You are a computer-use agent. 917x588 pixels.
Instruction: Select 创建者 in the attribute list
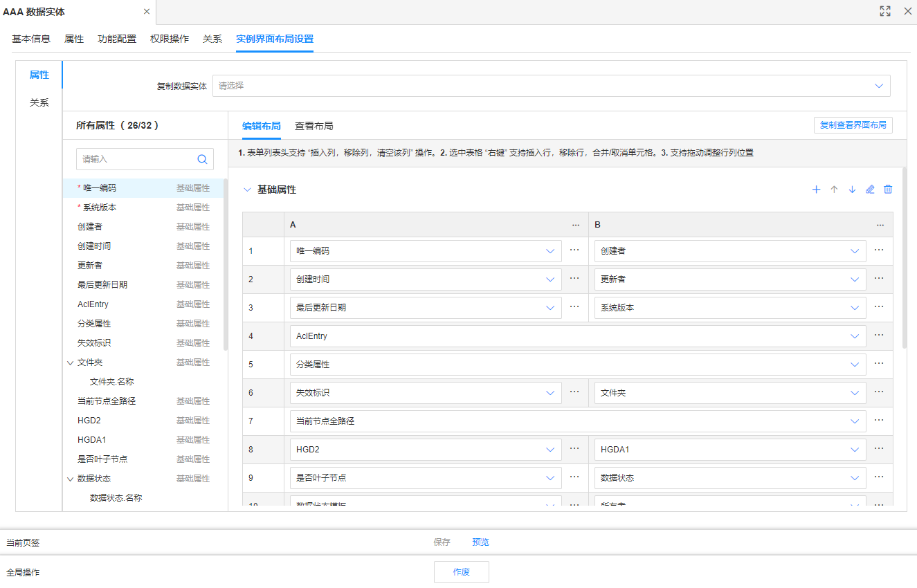[x=143, y=227]
